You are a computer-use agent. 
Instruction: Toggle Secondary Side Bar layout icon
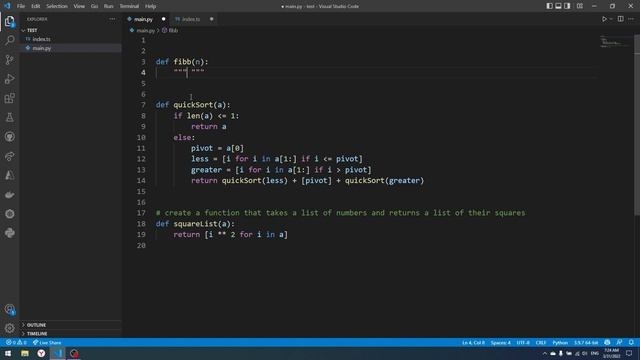(x=567, y=6)
